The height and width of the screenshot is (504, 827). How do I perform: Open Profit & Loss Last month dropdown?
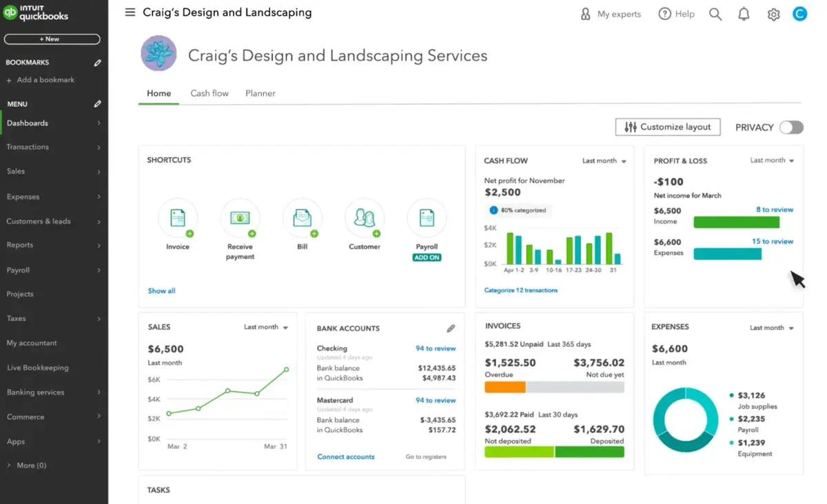[773, 160]
